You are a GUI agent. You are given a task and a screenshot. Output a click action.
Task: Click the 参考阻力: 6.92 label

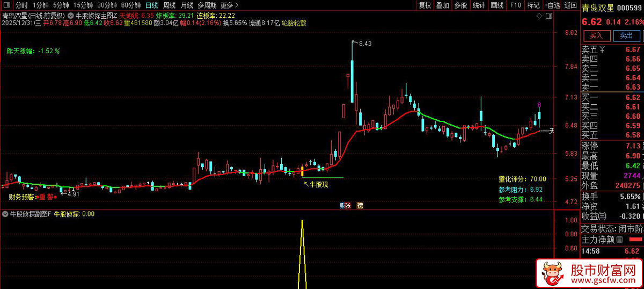click(x=521, y=190)
